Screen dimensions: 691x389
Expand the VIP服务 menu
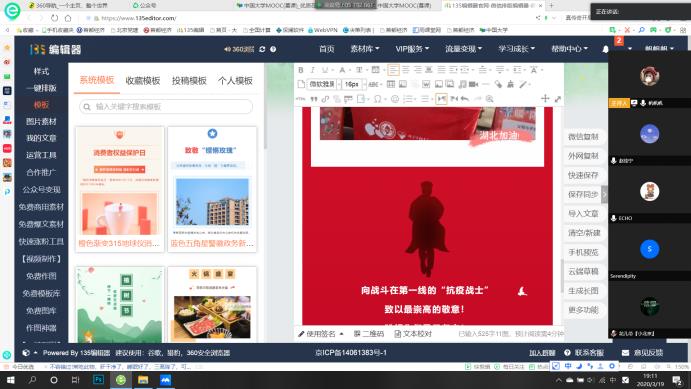(x=412, y=49)
